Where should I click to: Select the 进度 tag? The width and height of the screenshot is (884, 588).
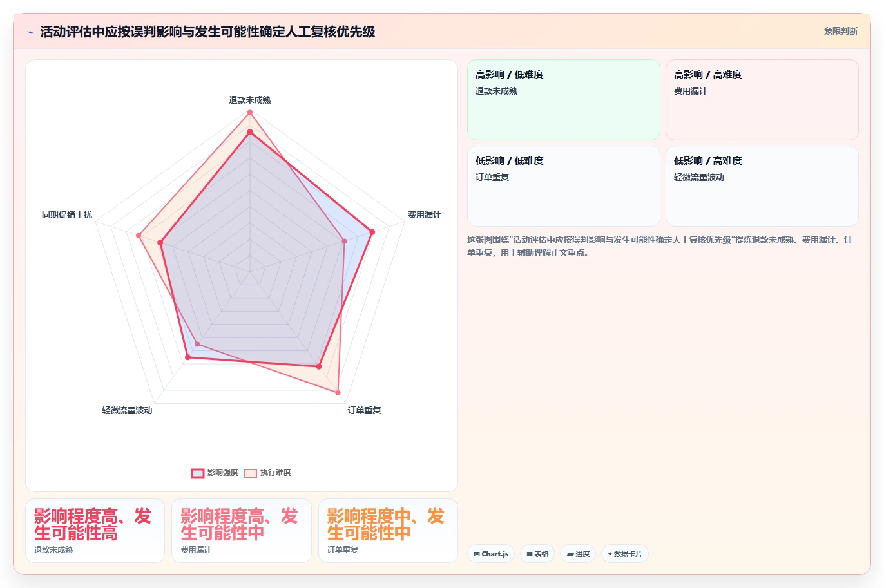[578, 554]
